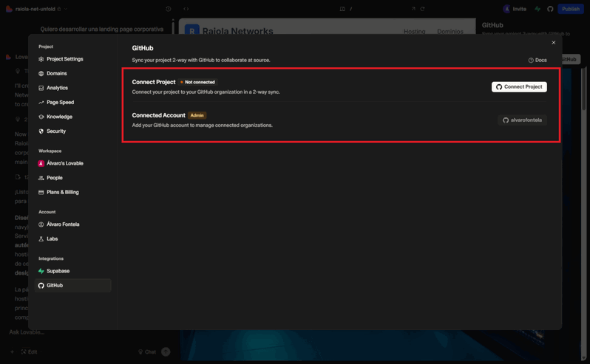Click the refresh preview icon
This screenshot has height=364, width=590.
pyautogui.click(x=422, y=9)
